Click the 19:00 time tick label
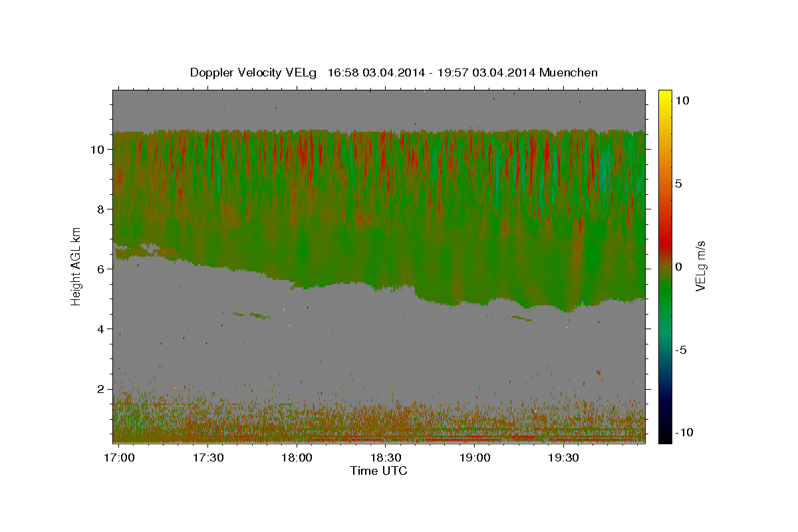This screenshot has width=798, height=532. (475, 458)
